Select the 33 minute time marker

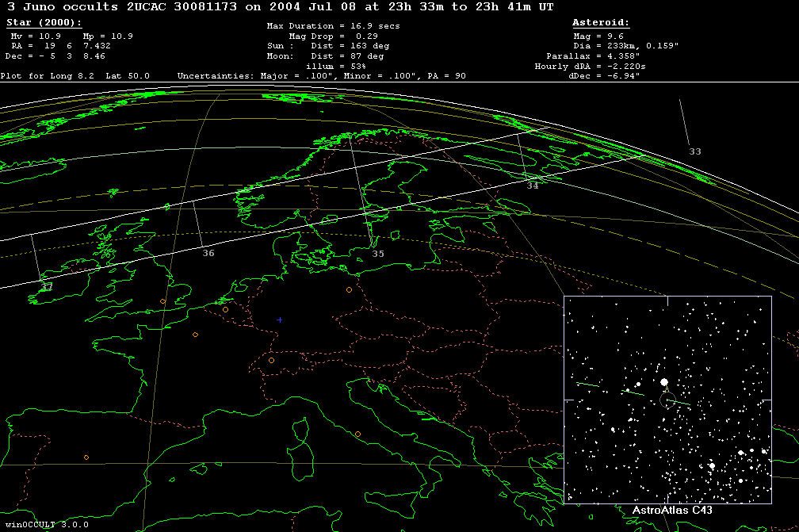point(694,151)
